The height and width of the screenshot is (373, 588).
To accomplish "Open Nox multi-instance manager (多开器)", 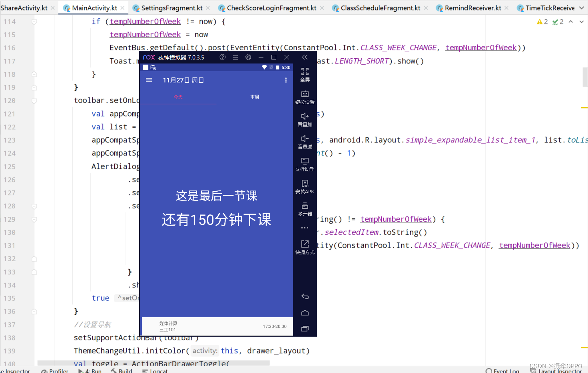I will tap(305, 209).
